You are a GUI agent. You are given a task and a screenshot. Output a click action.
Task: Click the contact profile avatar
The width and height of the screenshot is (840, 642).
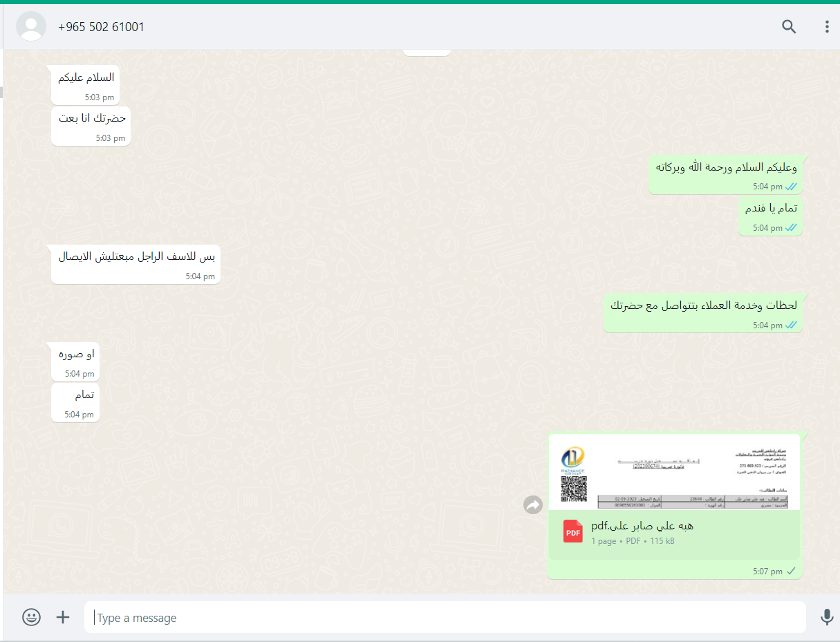pos(31,27)
